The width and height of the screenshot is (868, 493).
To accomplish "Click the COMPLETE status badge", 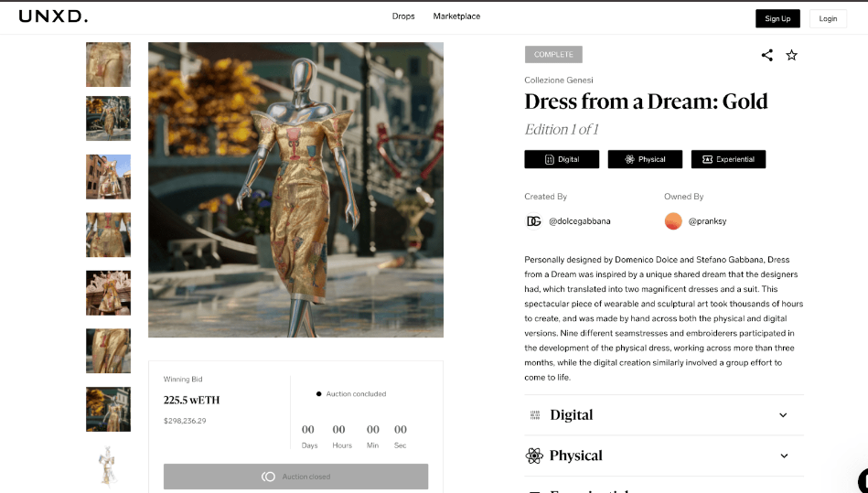I will (553, 54).
